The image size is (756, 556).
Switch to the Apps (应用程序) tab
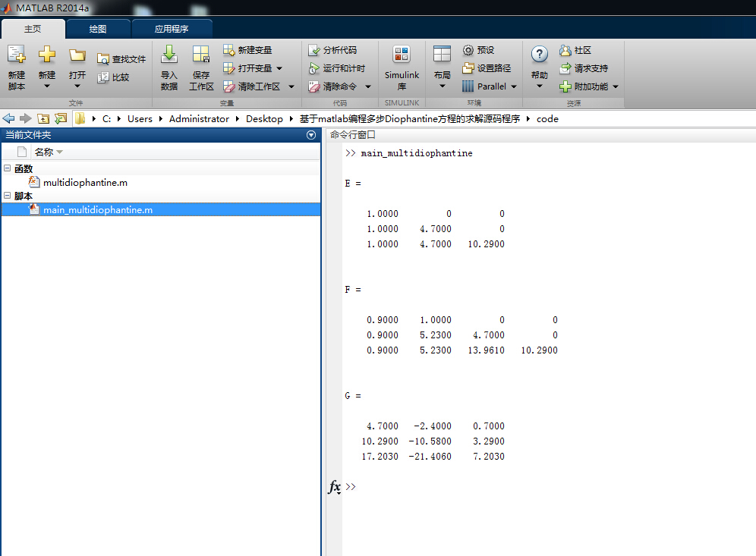point(171,29)
